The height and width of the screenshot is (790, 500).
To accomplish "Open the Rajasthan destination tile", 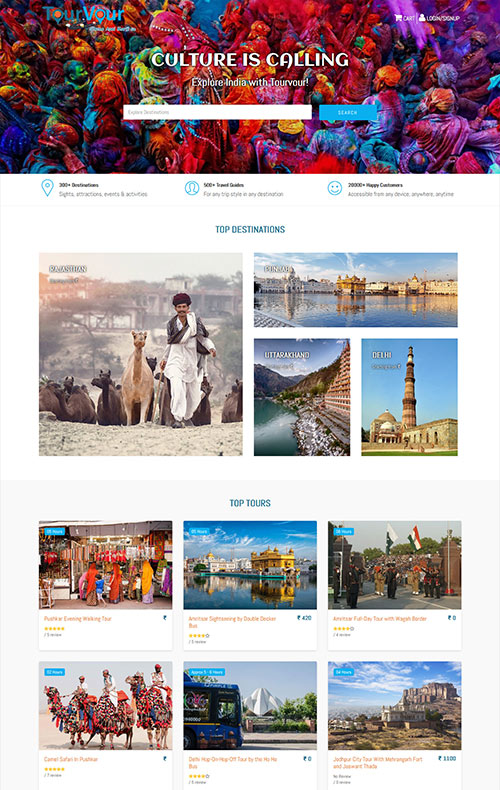I will (141, 354).
